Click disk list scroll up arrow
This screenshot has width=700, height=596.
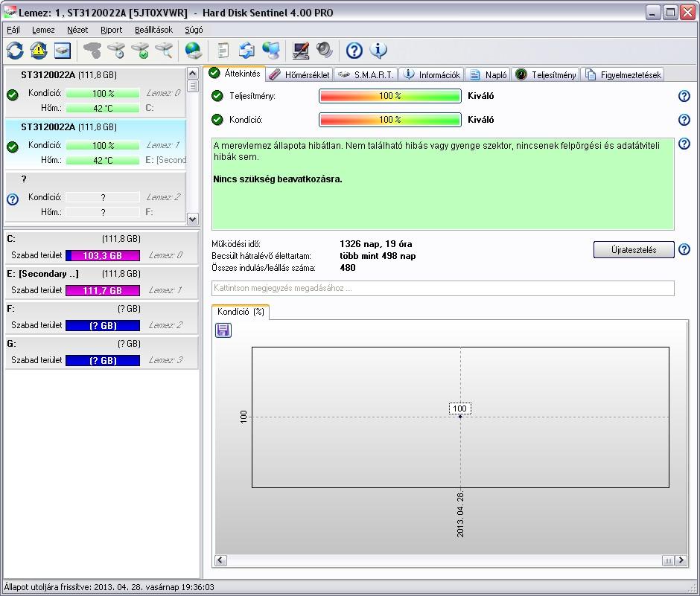[x=192, y=73]
